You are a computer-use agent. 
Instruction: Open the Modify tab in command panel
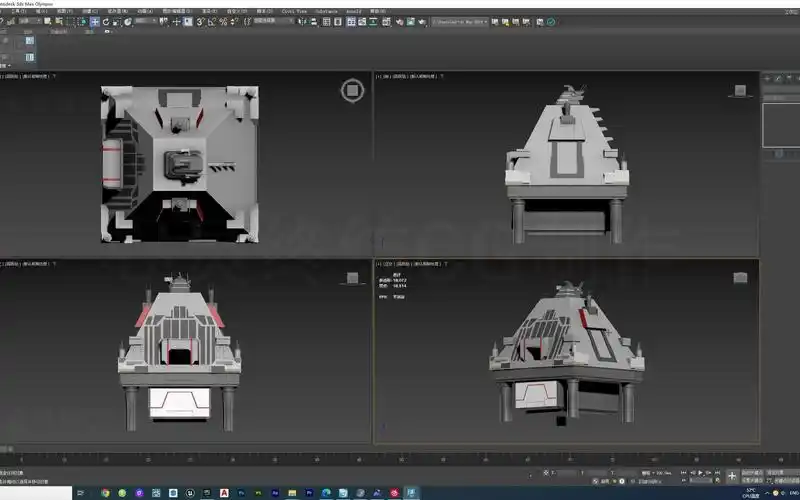tap(779, 77)
